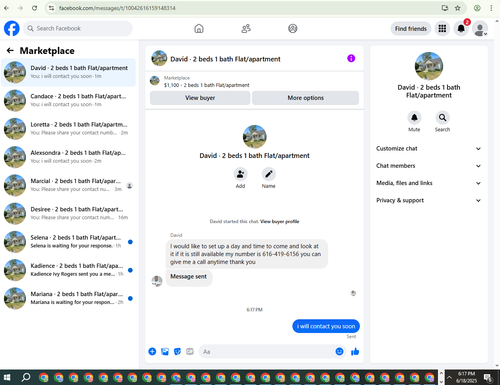Open Windows taskbar search
The width and height of the screenshot is (500, 385).
pyautogui.click(x=26, y=377)
